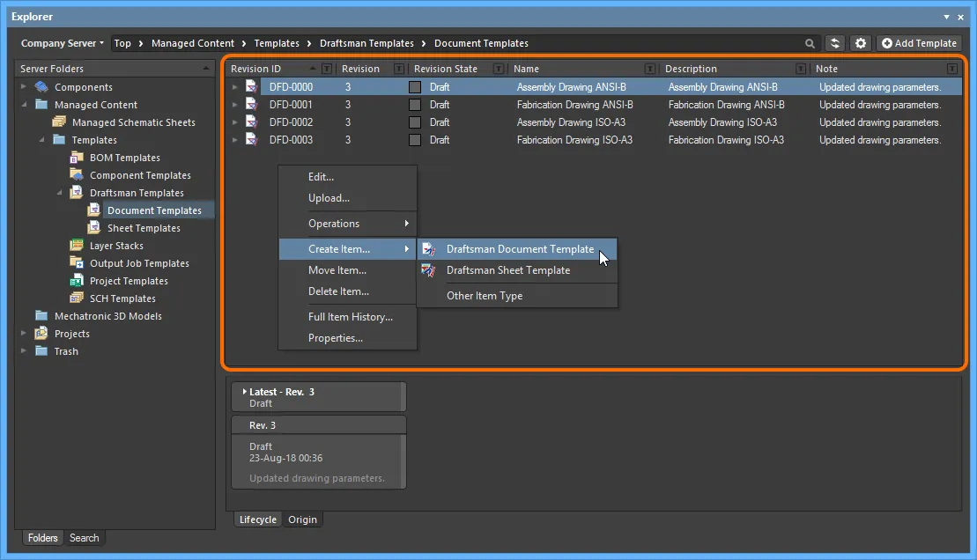This screenshot has height=560, width=977.
Task: Click the Draftsman Templates breadcrumb link
Action: pos(366,43)
